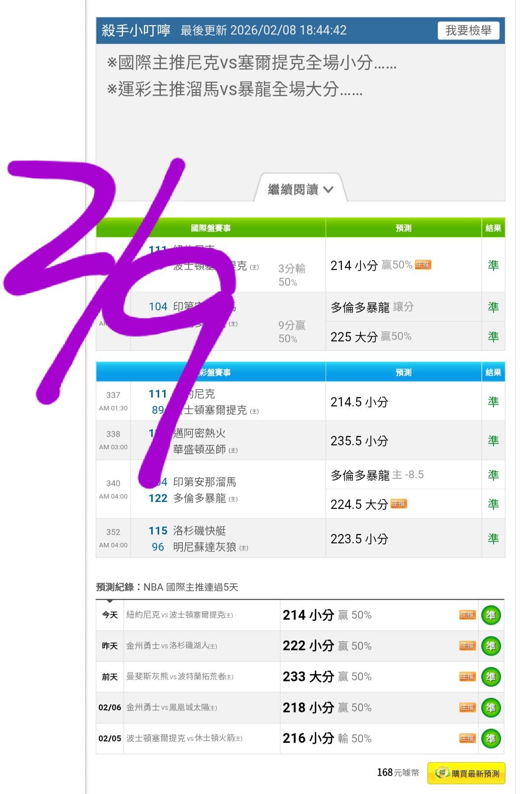Click 主推 tag beside 224.5 大分 prediction

pyautogui.click(x=399, y=504)
